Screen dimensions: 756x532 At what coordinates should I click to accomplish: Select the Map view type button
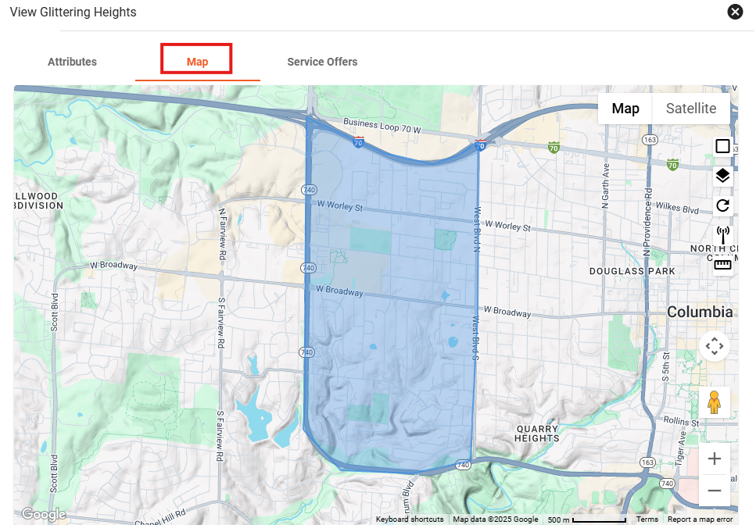[x=625, y=109]
